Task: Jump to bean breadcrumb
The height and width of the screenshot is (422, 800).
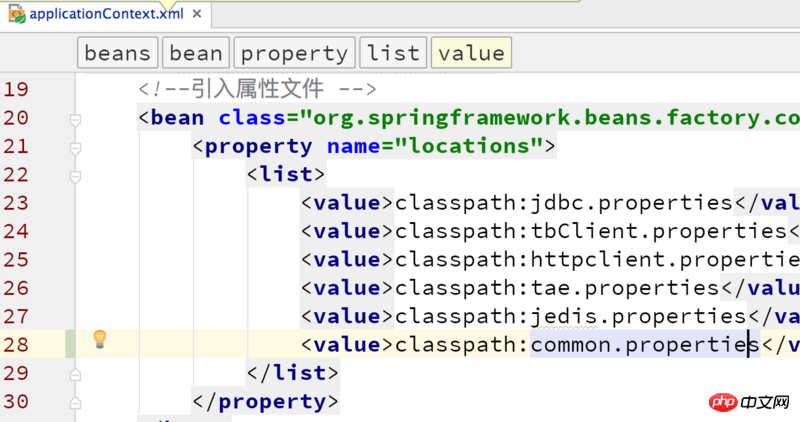Action: point(196,53)
